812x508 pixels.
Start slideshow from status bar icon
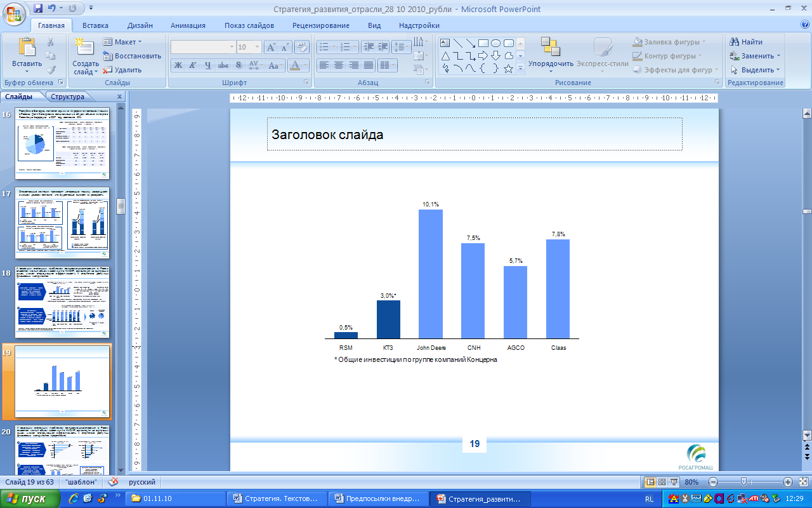point(674,482)
